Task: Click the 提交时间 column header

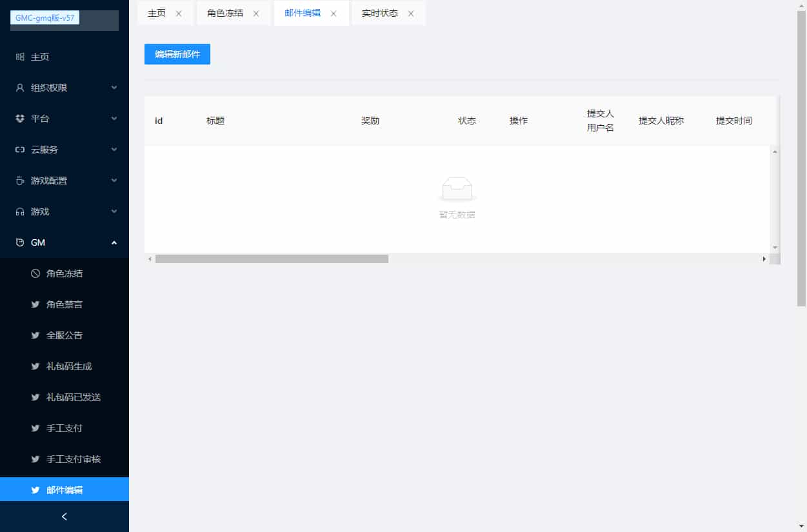Action: pyautogui.click(x=734, y=121)
